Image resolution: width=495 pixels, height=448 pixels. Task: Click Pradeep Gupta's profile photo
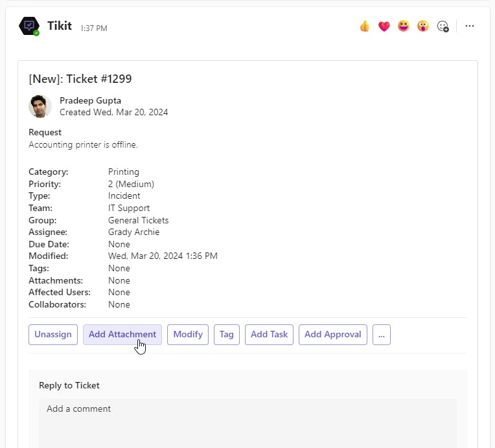pyautogui.click(x=40, y=106)
